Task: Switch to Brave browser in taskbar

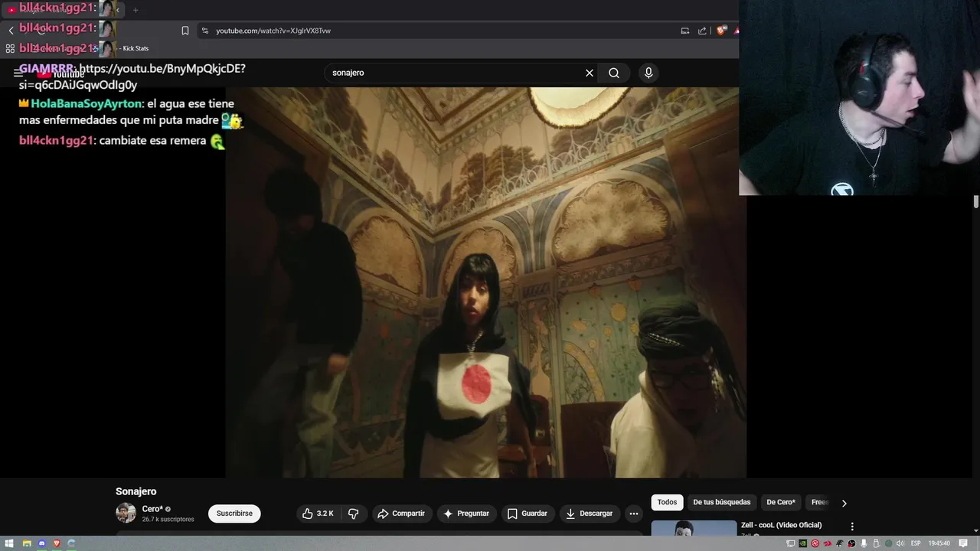Action: pyautogui.click(x=57, y=543)
